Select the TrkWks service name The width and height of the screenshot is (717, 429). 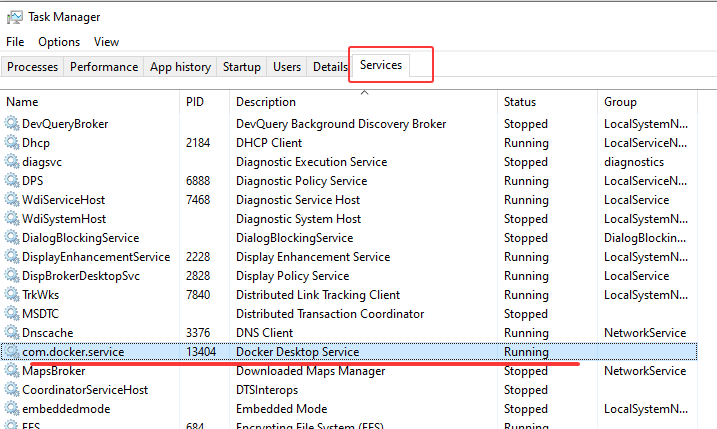[41, 295]
